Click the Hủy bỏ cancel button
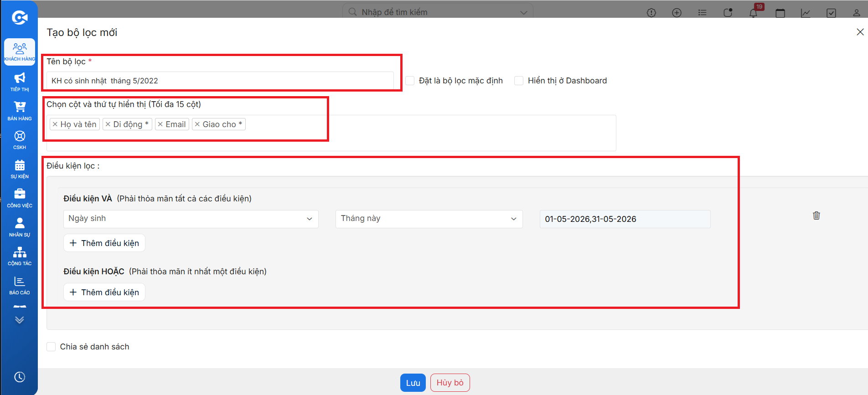 (x=450, y=383)
